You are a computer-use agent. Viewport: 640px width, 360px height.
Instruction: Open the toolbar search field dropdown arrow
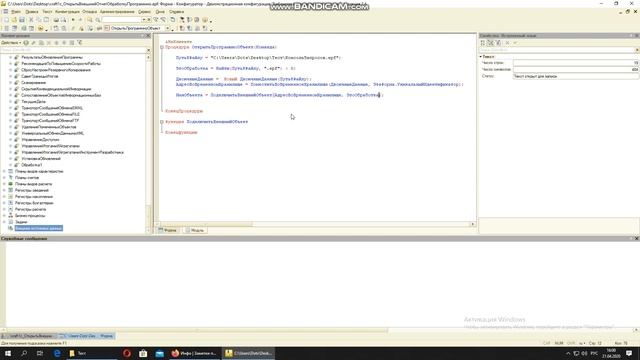tap(144, 20)
